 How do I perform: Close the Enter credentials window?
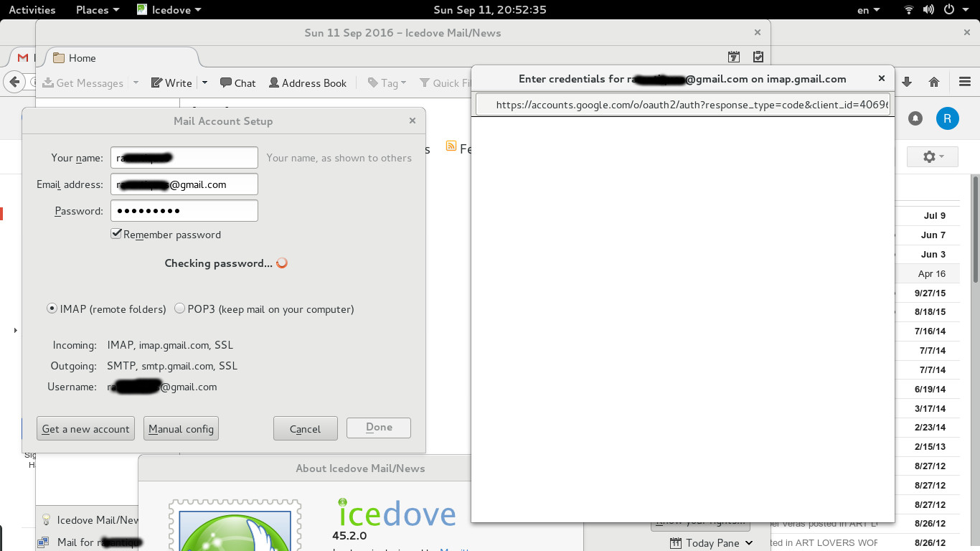tap(882, 79)
